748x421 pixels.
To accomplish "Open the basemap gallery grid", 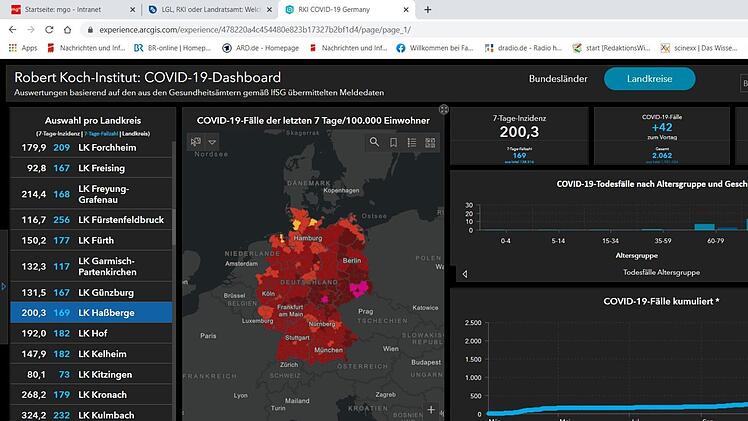I will coord(430,142).
